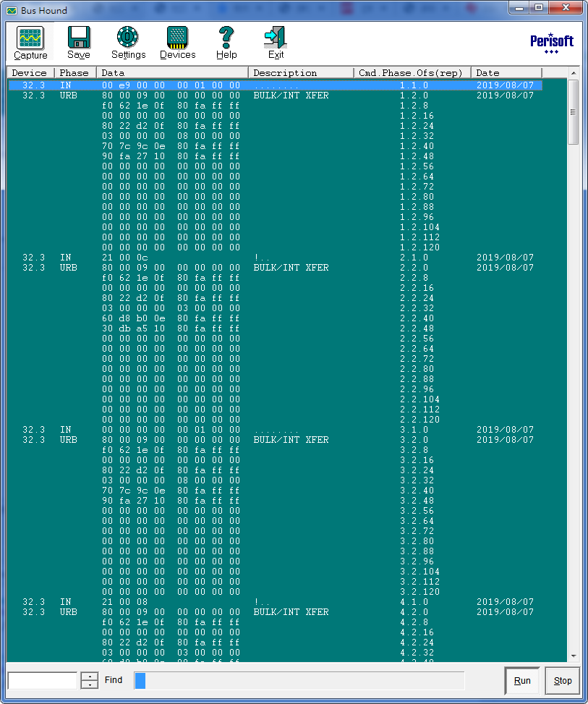Click the Find label button
The width and height of the screenshot is (588, 704).
click(114, 679)
